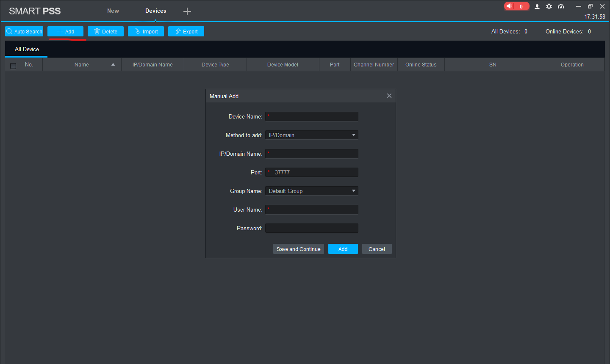Click the Add button in Manual Add dialog

click(343, 249)
